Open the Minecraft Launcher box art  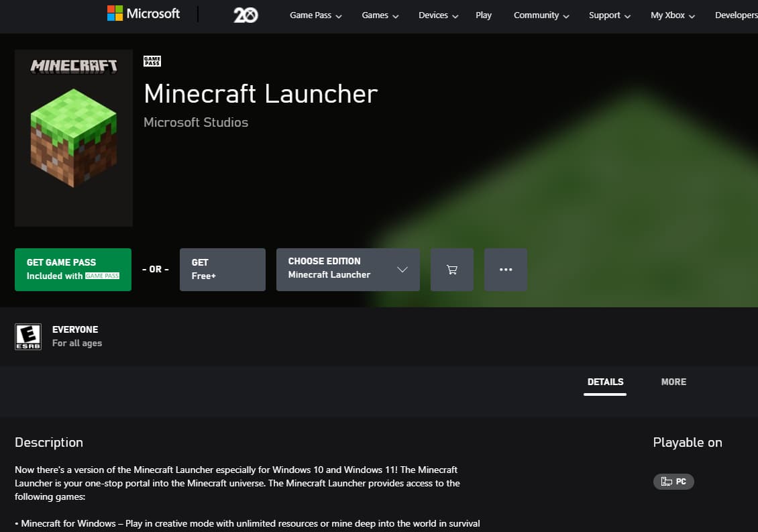point(74,138)
